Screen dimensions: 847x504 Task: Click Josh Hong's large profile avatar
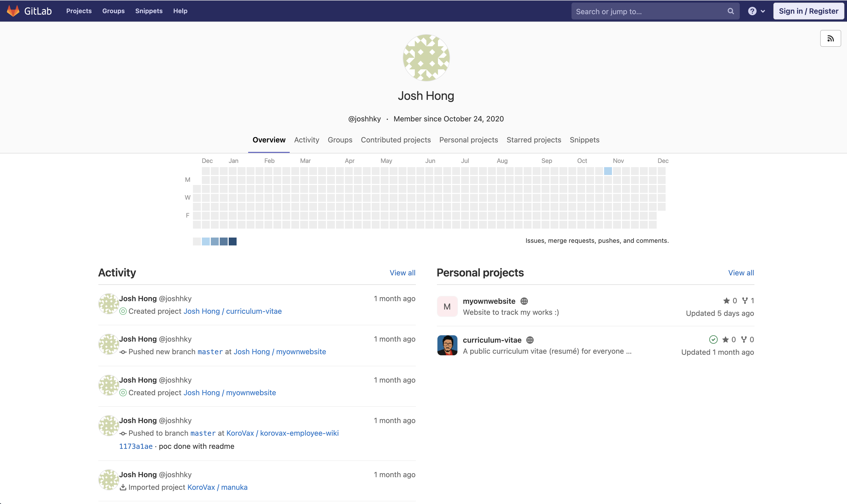point(426,58)
